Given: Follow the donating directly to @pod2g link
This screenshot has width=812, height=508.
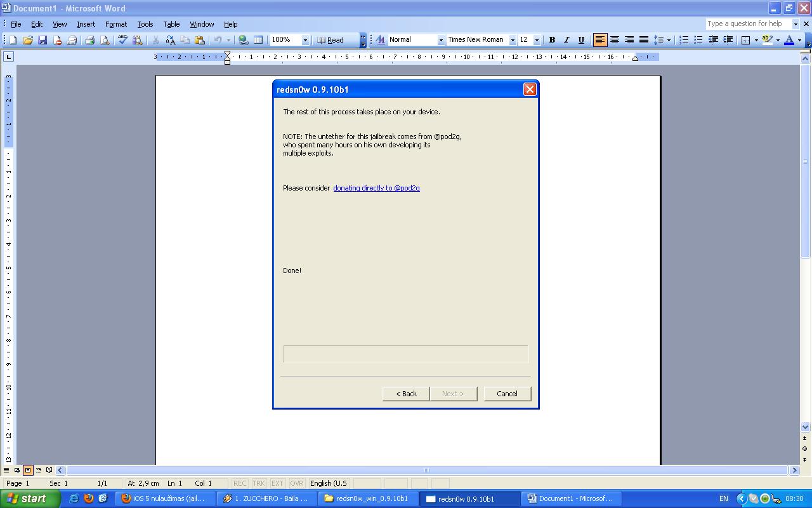Looking at the screenshot, I should click(376, 188).
